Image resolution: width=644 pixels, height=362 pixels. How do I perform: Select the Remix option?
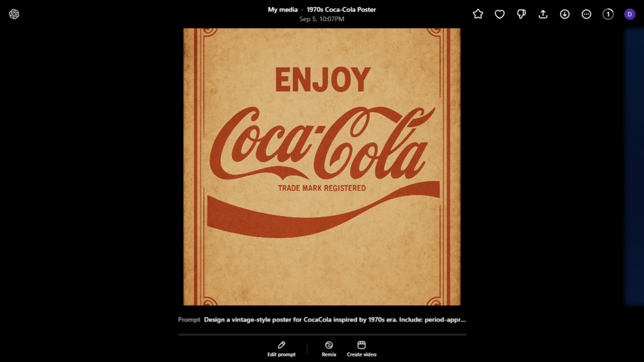[329, 349]
